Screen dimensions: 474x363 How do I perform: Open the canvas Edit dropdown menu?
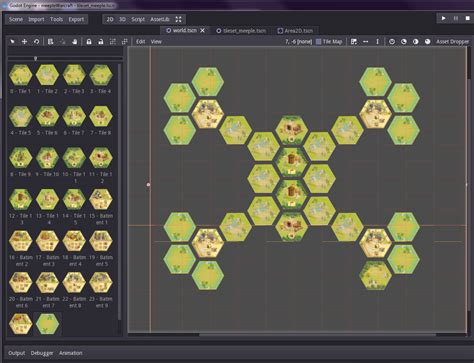140,42
